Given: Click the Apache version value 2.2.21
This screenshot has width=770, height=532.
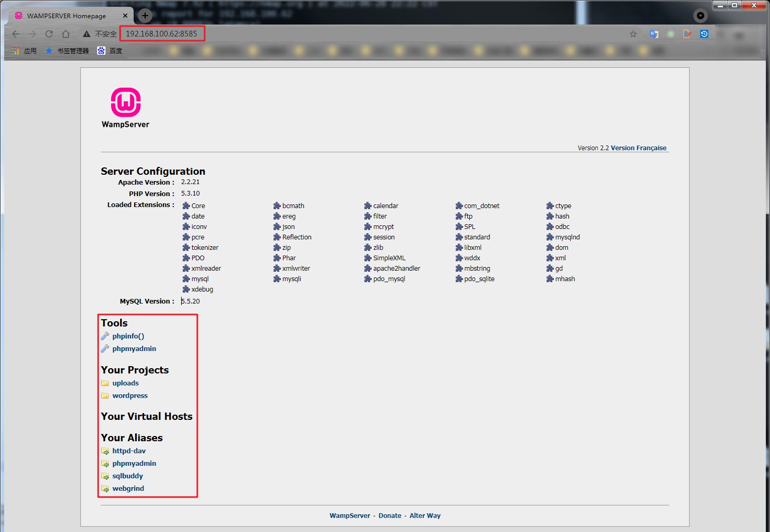Looking at the screenshot, I should pyautogui.click(x=190, y=182).
